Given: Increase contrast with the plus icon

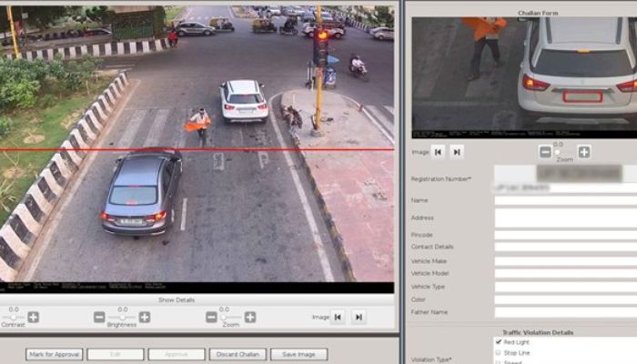Looking at the screenshot, I should point(34,317).
